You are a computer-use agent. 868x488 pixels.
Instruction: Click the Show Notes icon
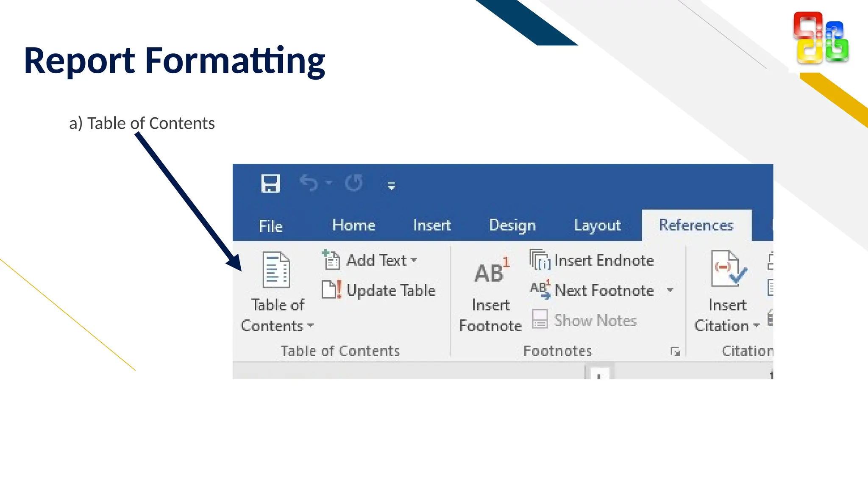(x=540, y=319)
